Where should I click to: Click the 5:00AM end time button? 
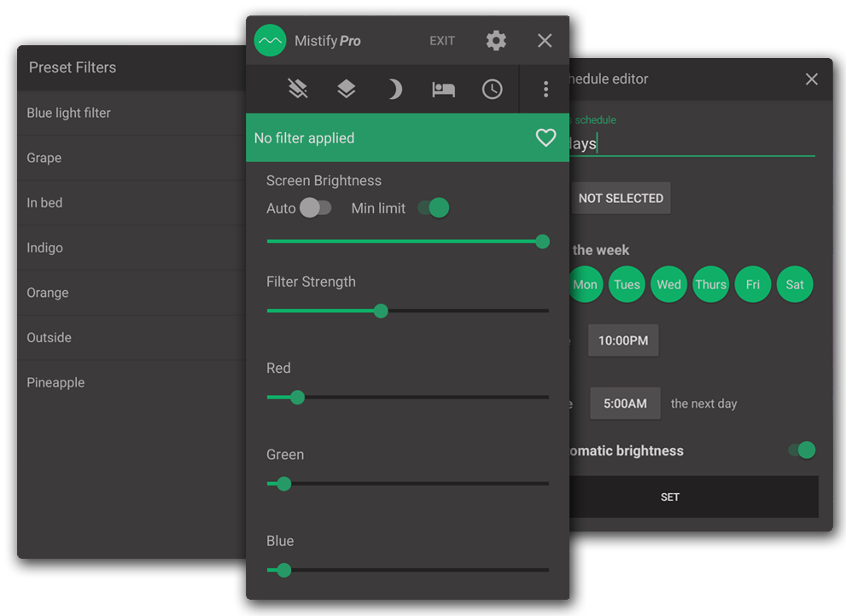[625, 403]
